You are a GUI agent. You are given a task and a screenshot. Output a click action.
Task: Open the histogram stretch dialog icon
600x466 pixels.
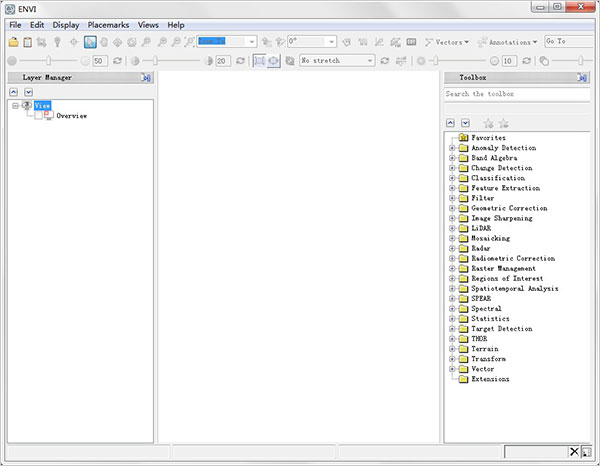(x=401, y=61)
